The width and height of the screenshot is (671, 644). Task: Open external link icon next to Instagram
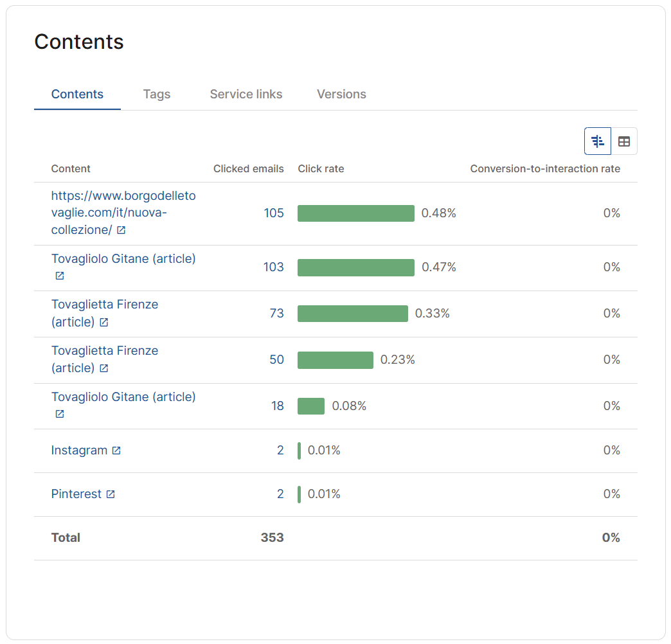tap(116, 451)
